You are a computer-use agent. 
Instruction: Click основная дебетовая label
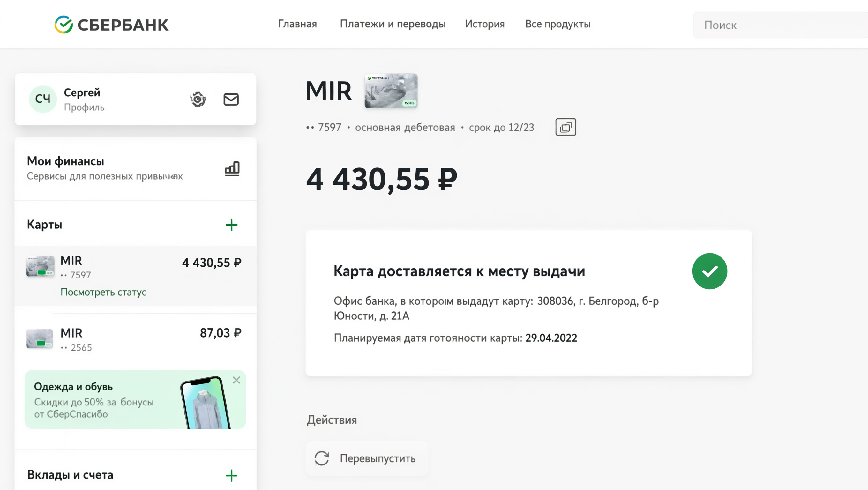click(405, 128)
